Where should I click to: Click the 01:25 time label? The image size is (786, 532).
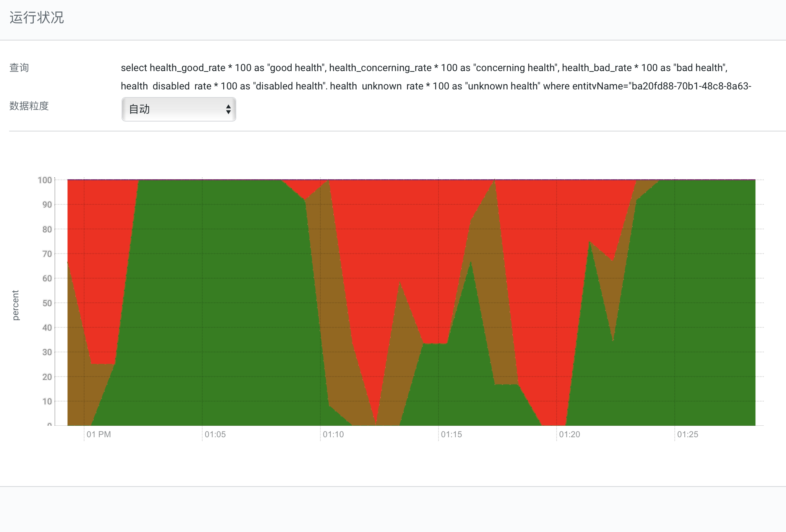click(x=689, y=435)
